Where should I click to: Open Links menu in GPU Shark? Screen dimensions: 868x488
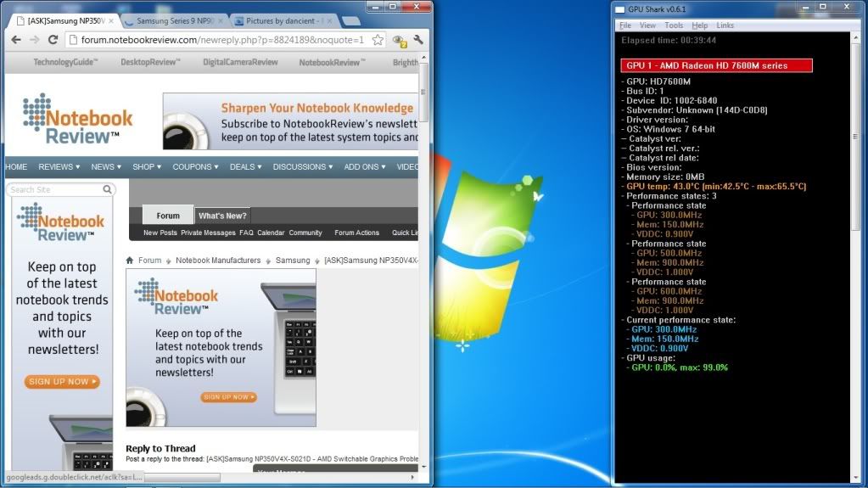pyautogui.click(x=725, y=25)
